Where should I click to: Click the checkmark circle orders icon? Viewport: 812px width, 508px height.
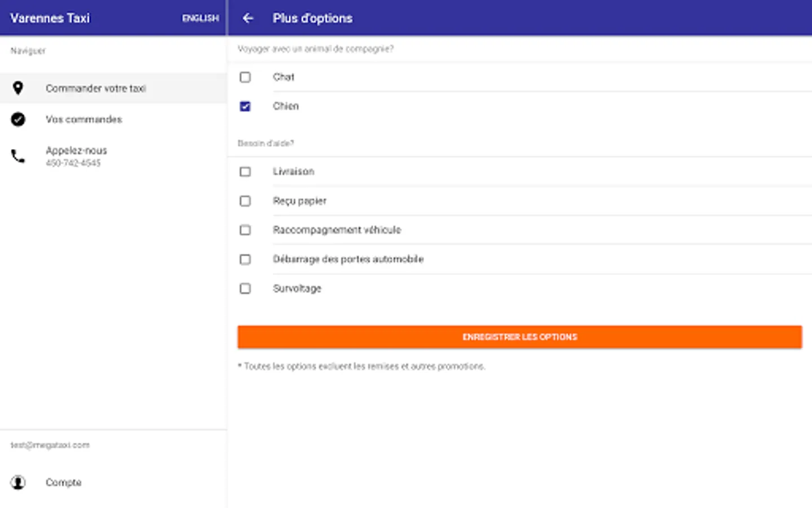pos(18,119)
